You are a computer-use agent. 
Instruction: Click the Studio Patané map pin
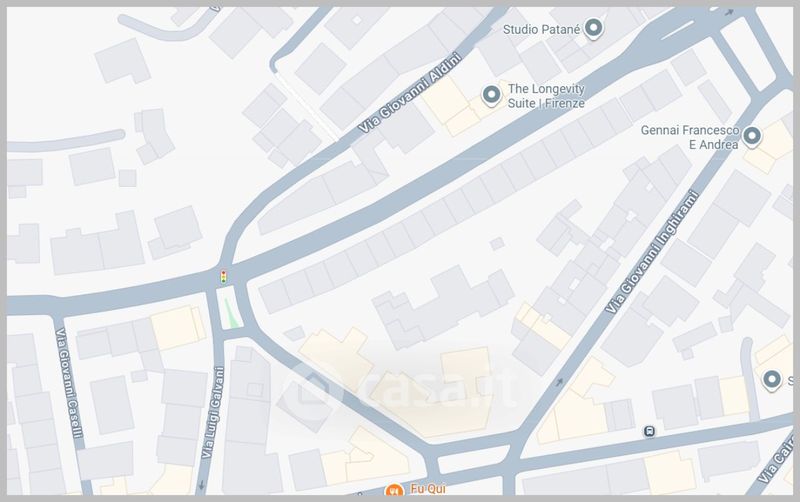pyautogui.click(x=593, y=28)
